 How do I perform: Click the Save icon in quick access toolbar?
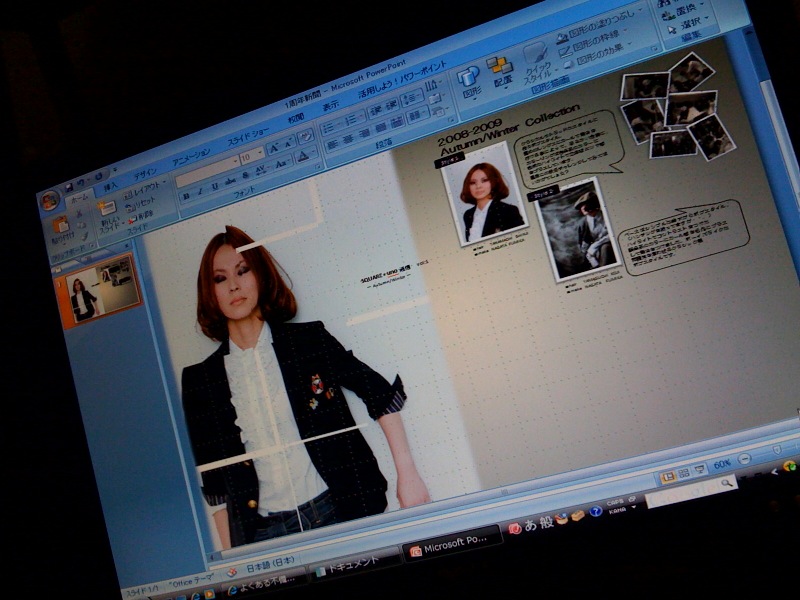tap(68, 187)
